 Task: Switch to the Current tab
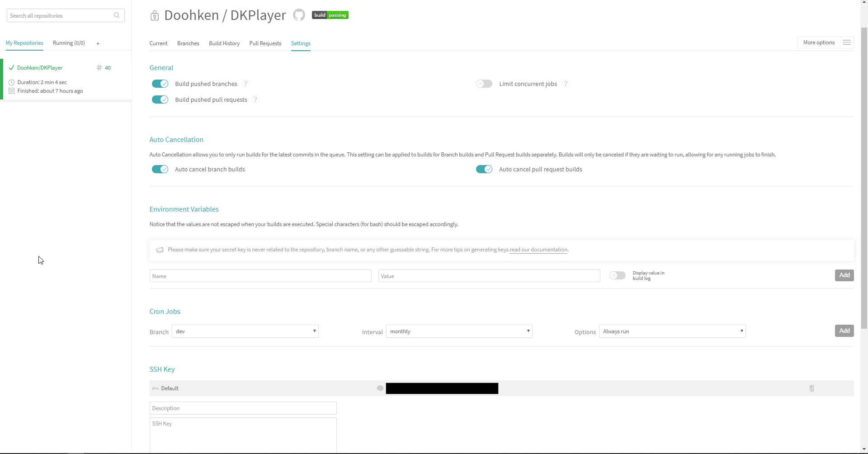[x=158, y=43]
